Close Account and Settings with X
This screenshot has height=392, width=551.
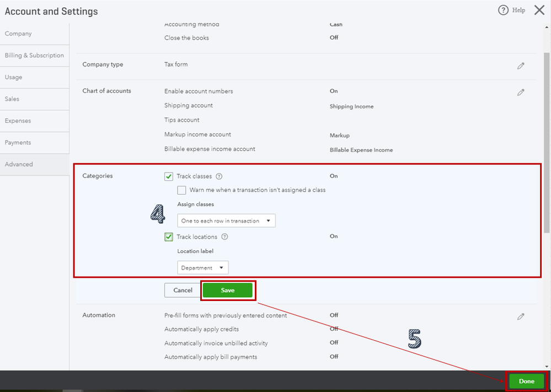point(539,10)
